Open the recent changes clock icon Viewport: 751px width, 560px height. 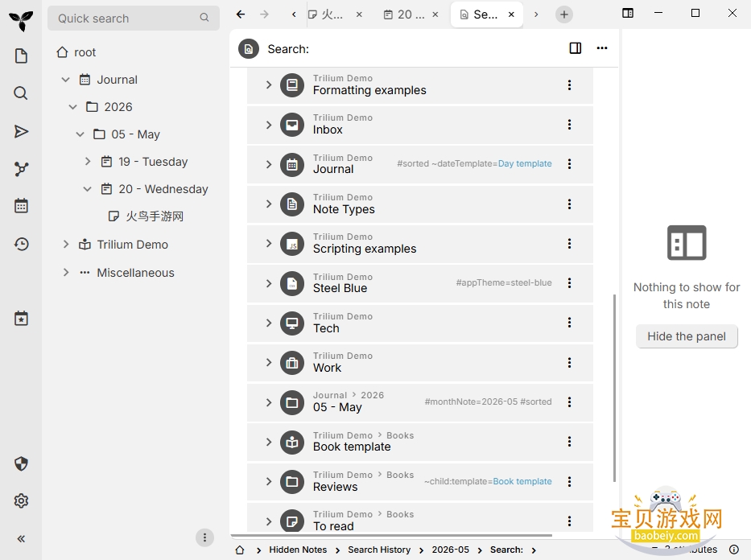pos(21,244)
